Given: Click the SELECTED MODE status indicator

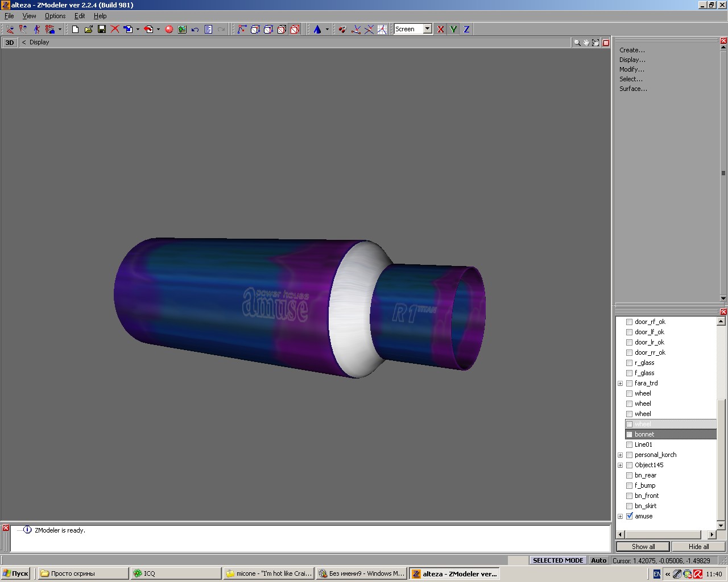Looking at the screenshot, I should (557, 560).
